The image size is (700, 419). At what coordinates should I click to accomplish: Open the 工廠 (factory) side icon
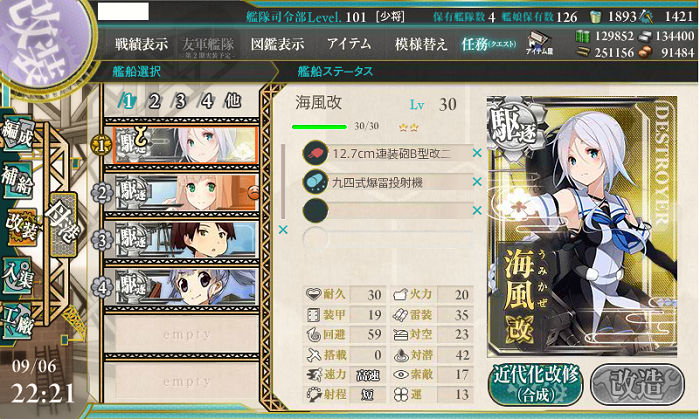(17, 321)
